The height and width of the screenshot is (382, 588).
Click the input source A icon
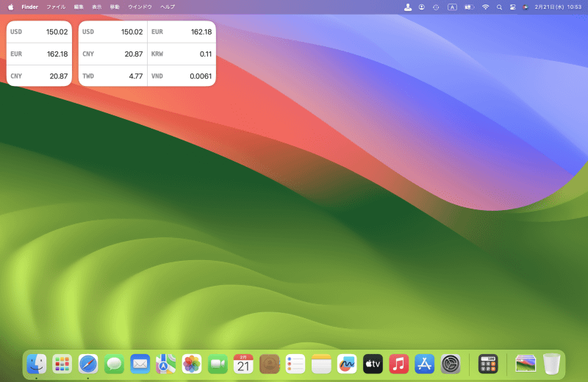coord(452,7)
